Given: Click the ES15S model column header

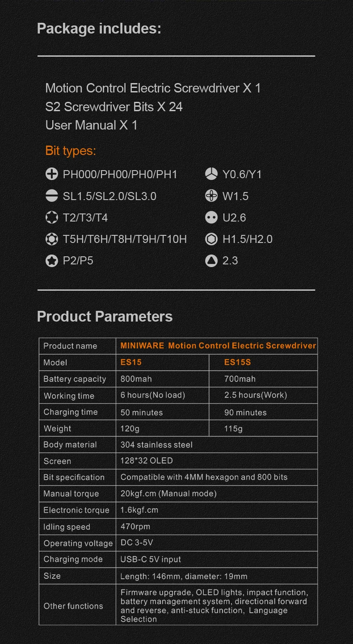Looking at the screenshot, I should tap(237, 362).
